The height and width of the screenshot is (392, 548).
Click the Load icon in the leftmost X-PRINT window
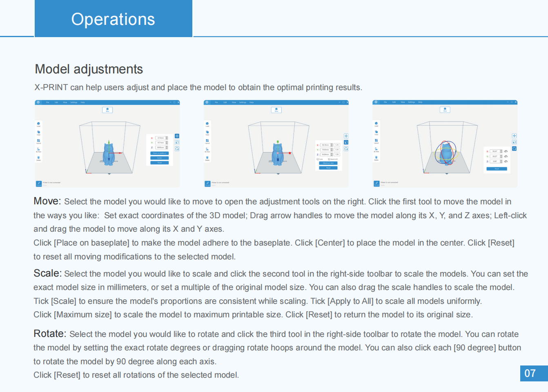pyautogui.click(x=39, y=124)
